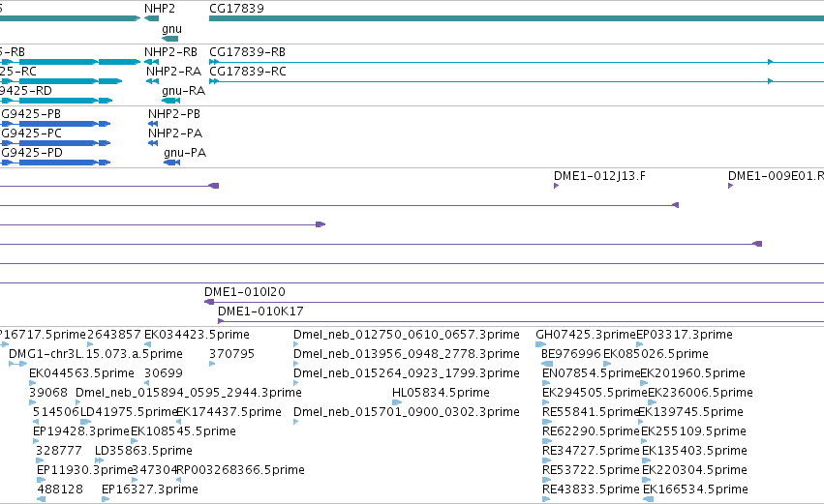Click Dmel_neb_012750_0610_0657.3prime label
The width and height of the screenshot is (824, 504).
click(407, 335)
